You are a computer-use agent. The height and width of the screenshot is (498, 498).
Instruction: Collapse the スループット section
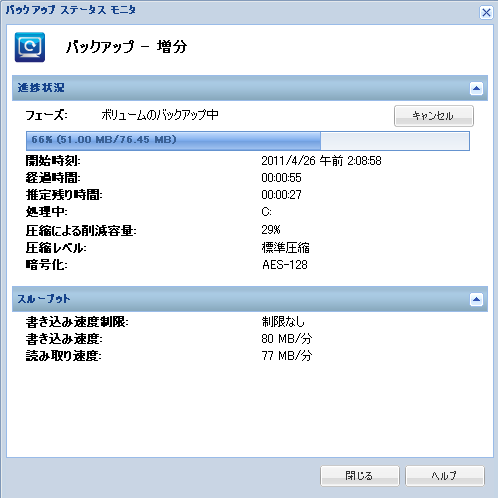click(476, 299)
